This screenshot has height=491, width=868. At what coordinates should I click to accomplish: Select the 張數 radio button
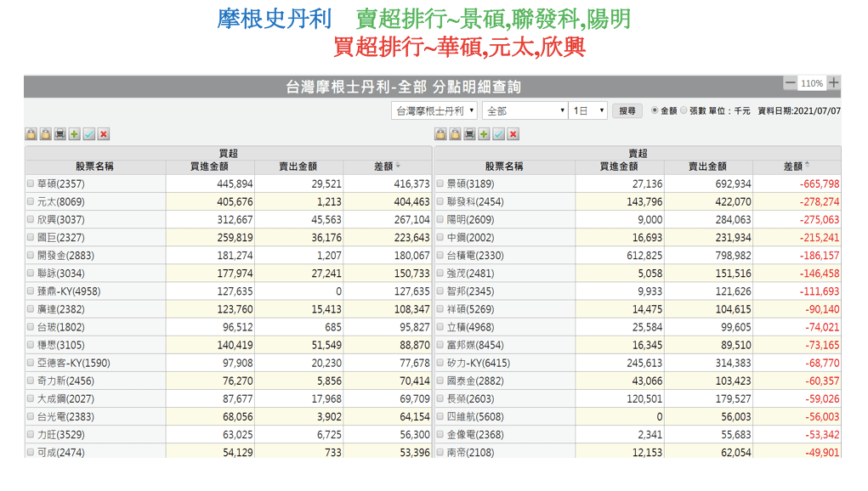pos(684,110)
